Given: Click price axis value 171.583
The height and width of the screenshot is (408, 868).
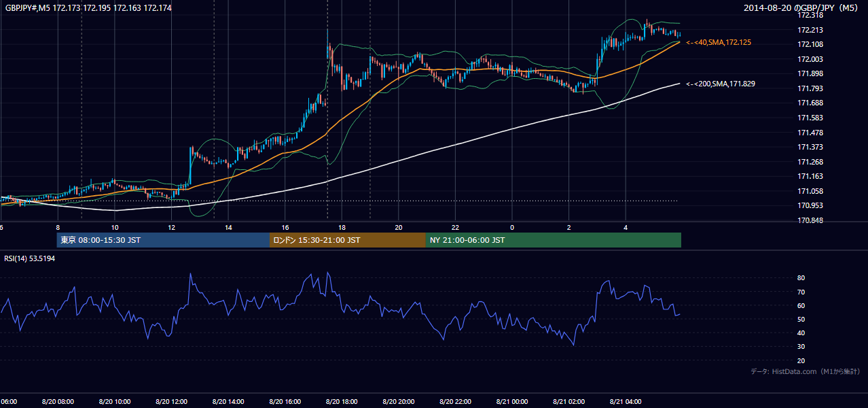Looking at the screenshot, I should tap(810, 118).
